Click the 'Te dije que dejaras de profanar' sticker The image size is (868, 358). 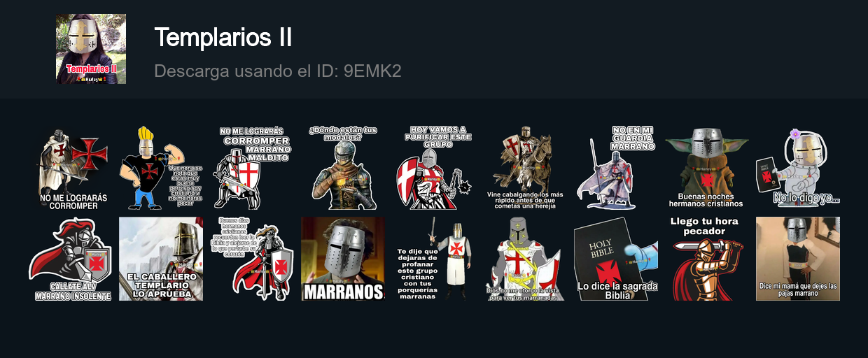(434, 259)
